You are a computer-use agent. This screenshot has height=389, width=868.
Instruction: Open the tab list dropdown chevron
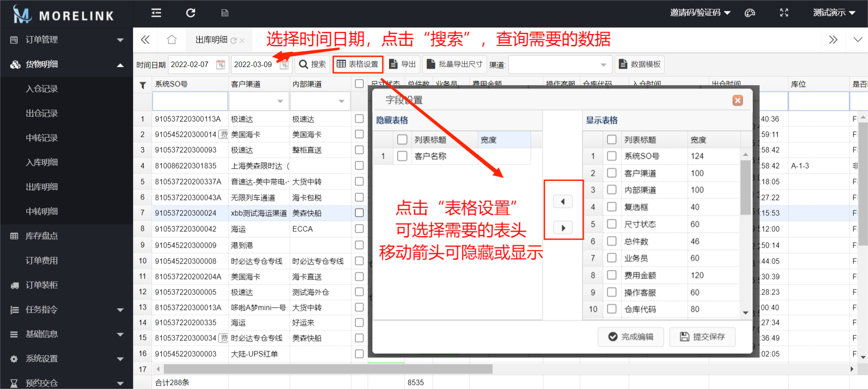click(x=858, y=40)
